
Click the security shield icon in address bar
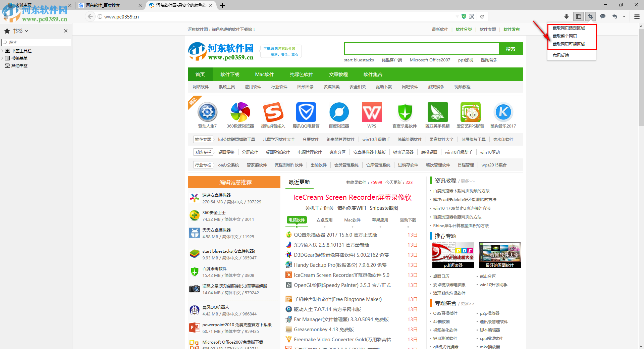pyautogui.click(x=464, y=16)
